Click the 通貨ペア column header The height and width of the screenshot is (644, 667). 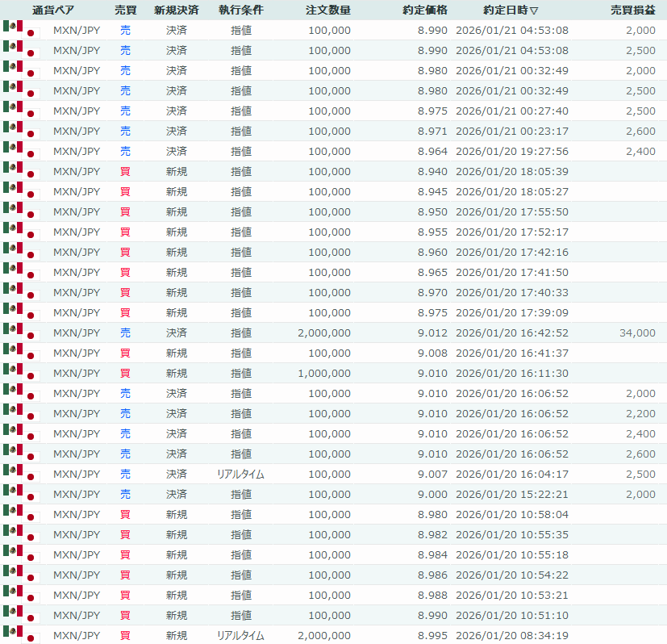[54, 10]
